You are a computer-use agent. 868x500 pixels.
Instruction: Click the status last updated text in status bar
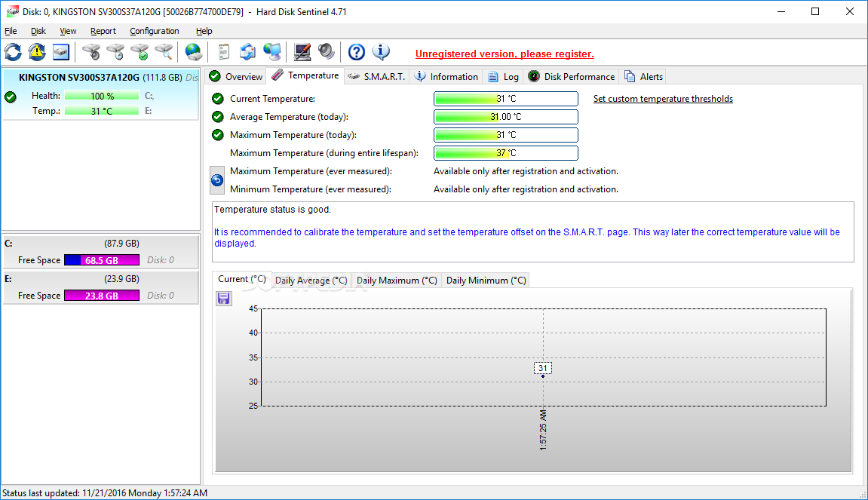point(105,492)
